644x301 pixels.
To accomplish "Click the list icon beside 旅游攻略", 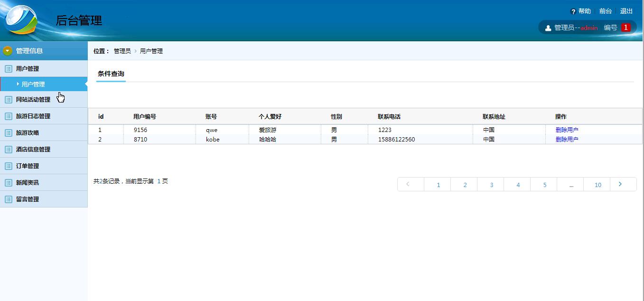I will [x=8, y=133].
